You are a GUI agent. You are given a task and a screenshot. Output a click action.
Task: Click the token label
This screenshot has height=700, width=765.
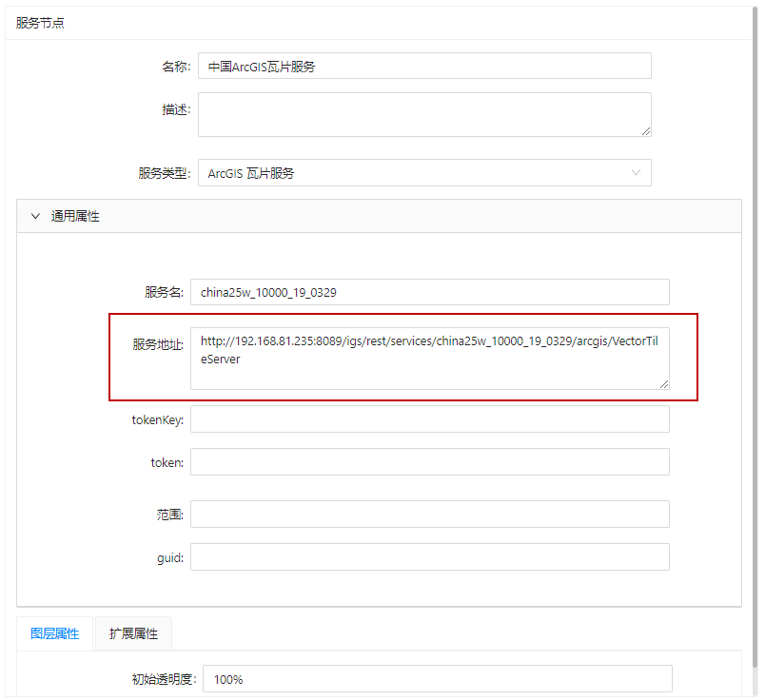coord(167,462)
